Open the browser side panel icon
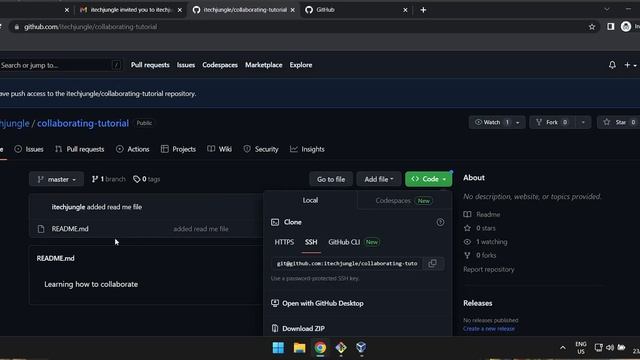This screenshot has height=360, width=640. click(611, 27)
